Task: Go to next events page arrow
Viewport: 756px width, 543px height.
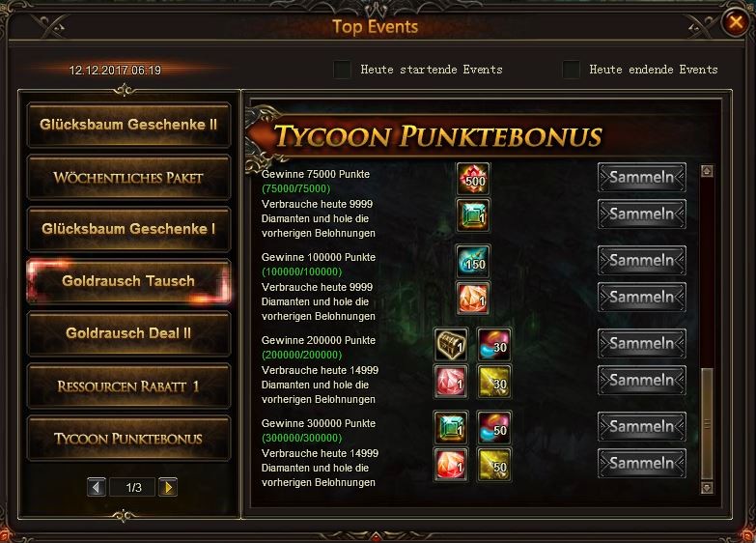Action: (x=168, y=488)
